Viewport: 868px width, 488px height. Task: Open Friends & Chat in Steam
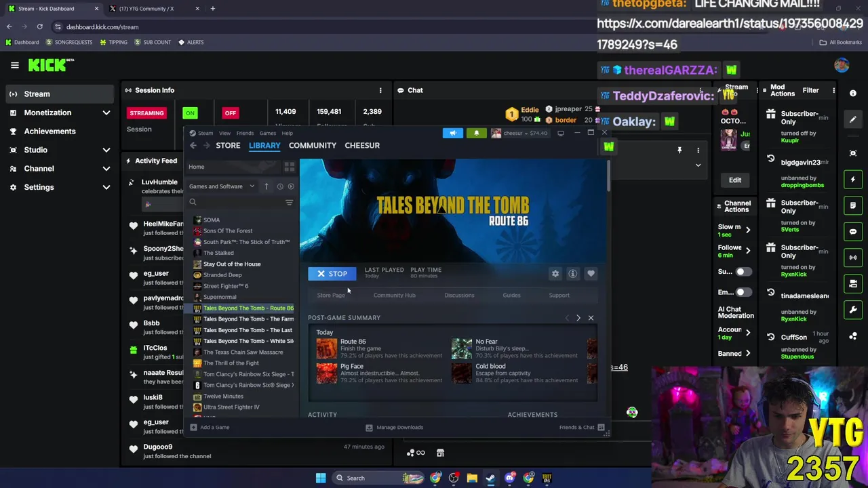point(582,428)
